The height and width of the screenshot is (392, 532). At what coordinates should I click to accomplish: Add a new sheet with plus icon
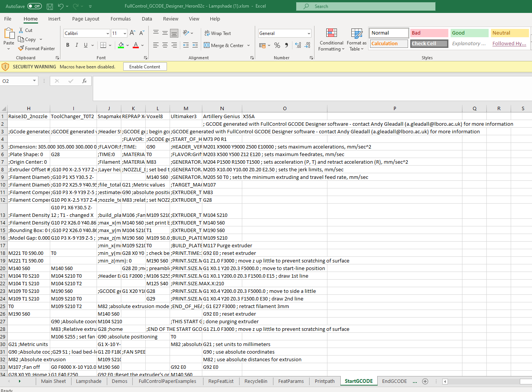coord(425,381)
